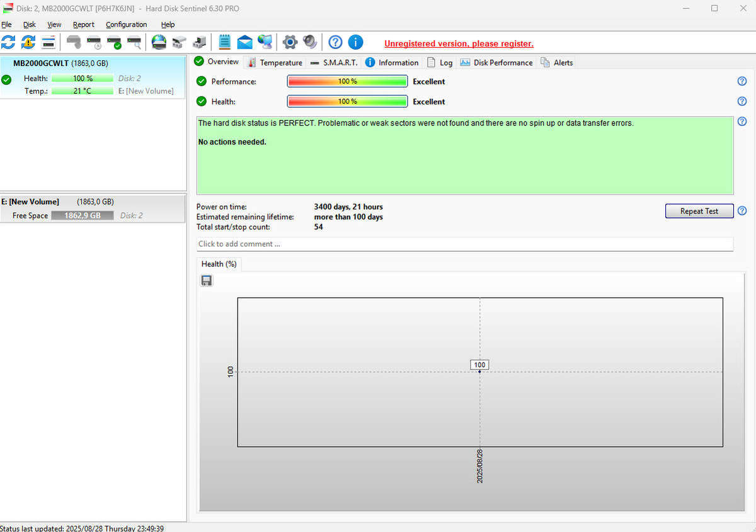
Task: Click the Health percentage bar
Action: tap(347, 101)
